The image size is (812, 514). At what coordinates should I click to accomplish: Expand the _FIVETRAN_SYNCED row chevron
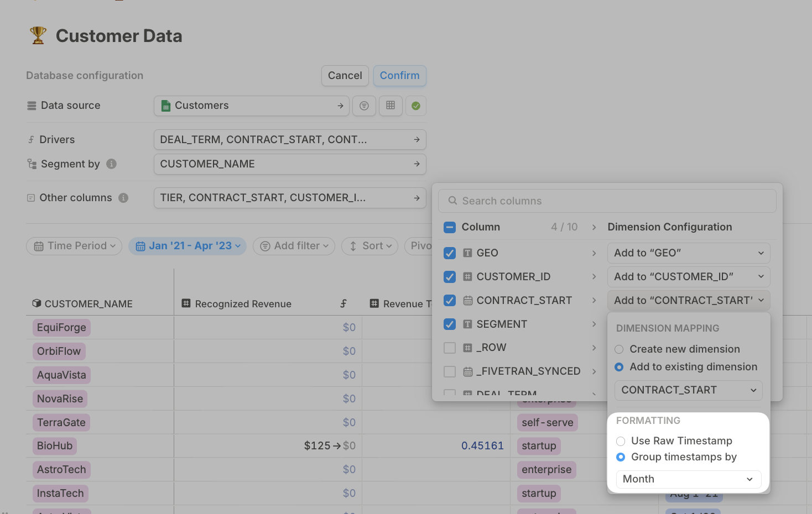(x=594, y=371)
